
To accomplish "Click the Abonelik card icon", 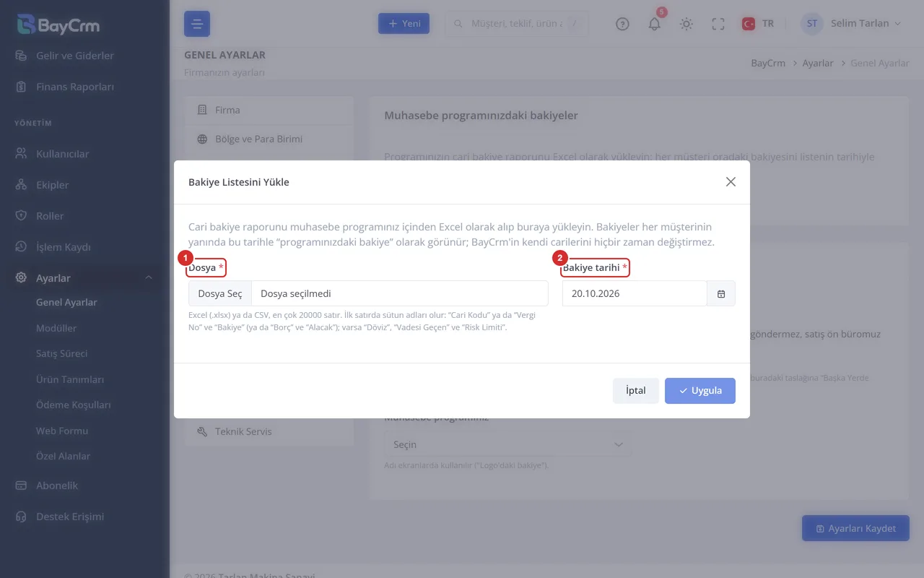I will pos(21,486).
